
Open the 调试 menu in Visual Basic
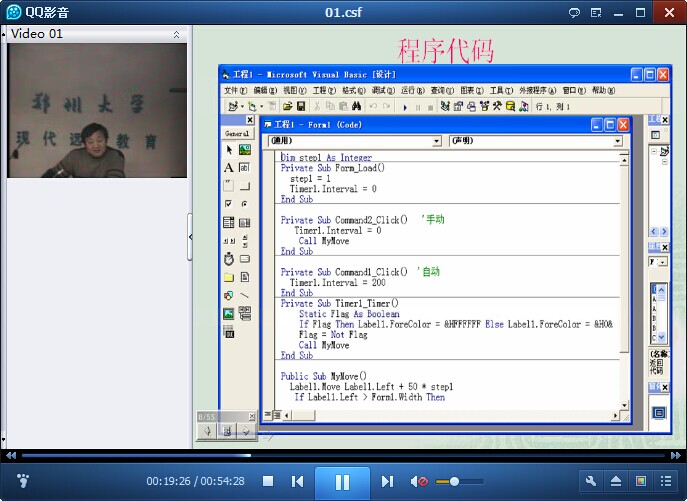click(x=383, y=90)
